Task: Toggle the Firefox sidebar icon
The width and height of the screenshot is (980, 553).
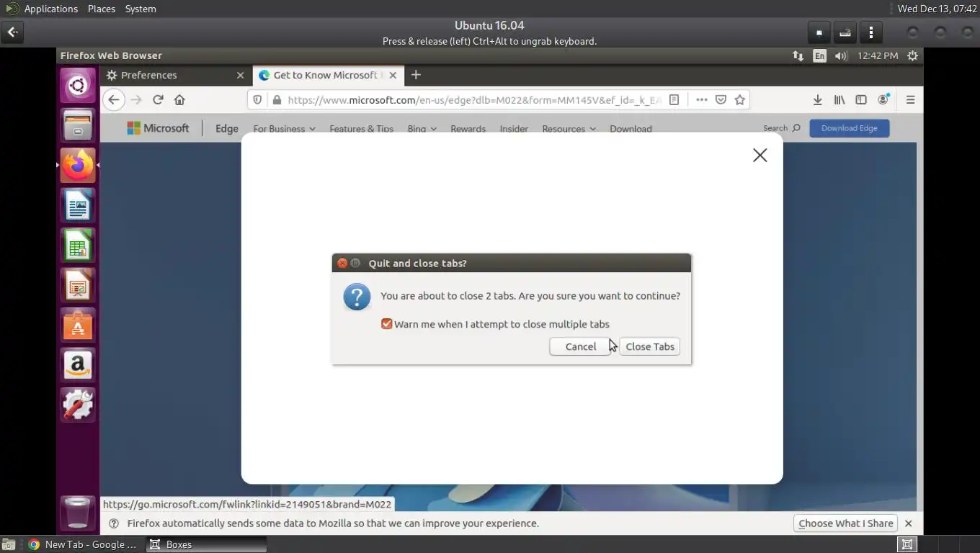Action: pyautogui.click(x=861, y=100)
